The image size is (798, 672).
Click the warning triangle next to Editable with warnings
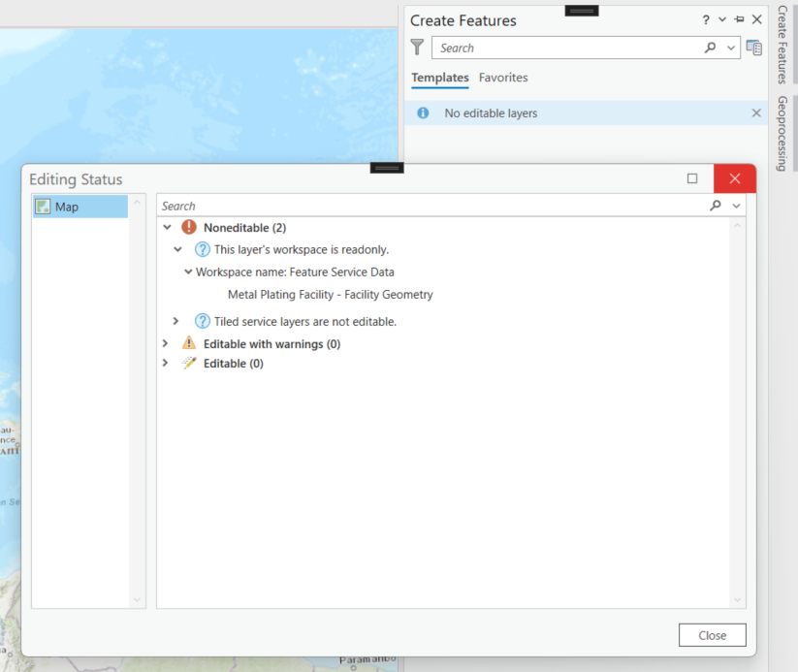[x=188, y=341]
